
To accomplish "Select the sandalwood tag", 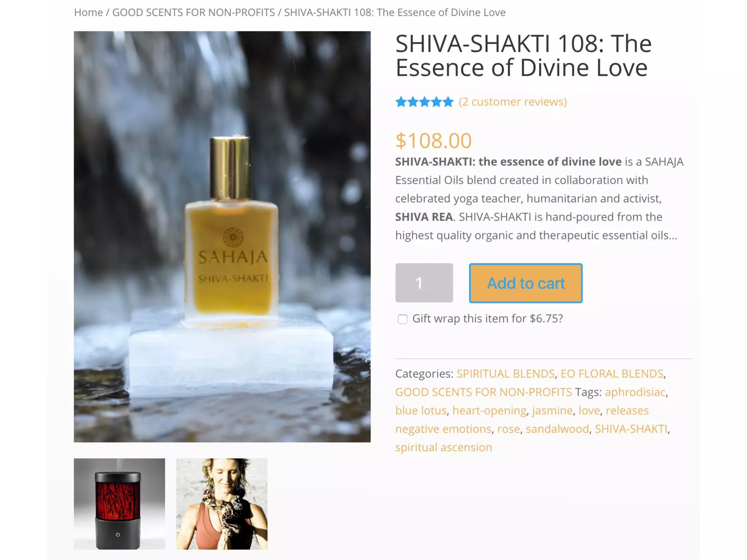I will 557,429.
